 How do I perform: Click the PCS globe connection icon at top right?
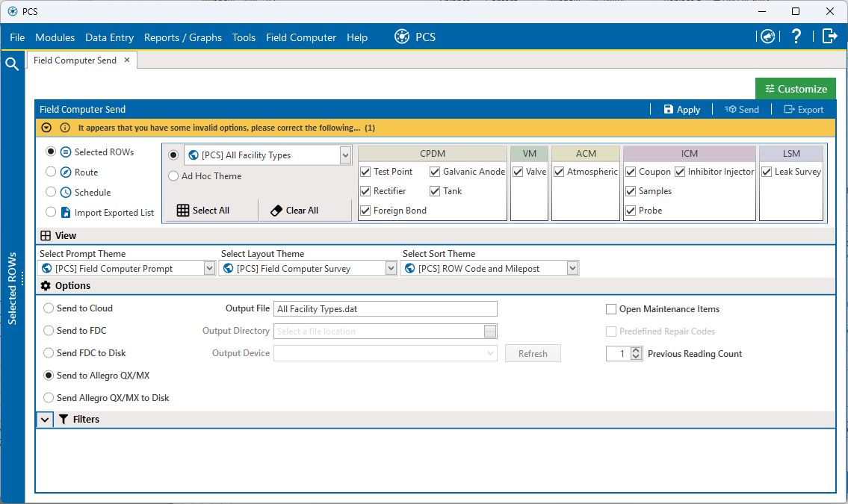[x=767, y=36]
